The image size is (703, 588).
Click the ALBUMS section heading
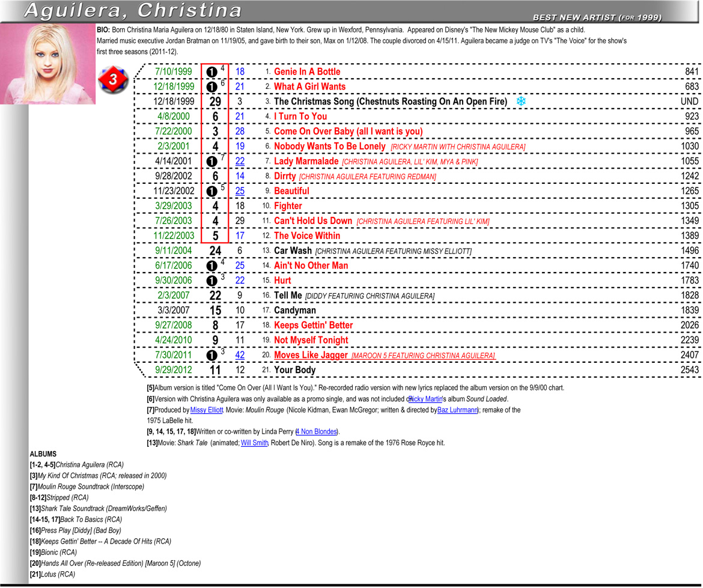pyautogui.click(x=43, y=454)
